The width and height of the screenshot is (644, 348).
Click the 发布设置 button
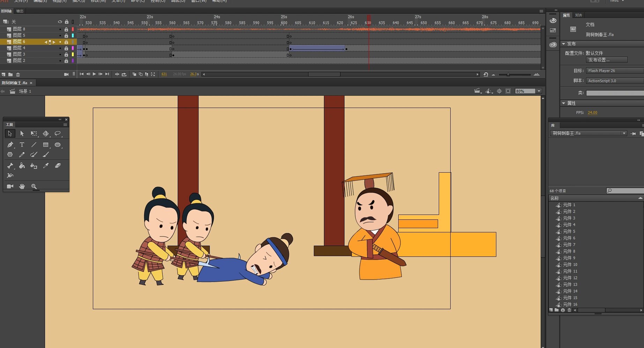tap(606, 60)
